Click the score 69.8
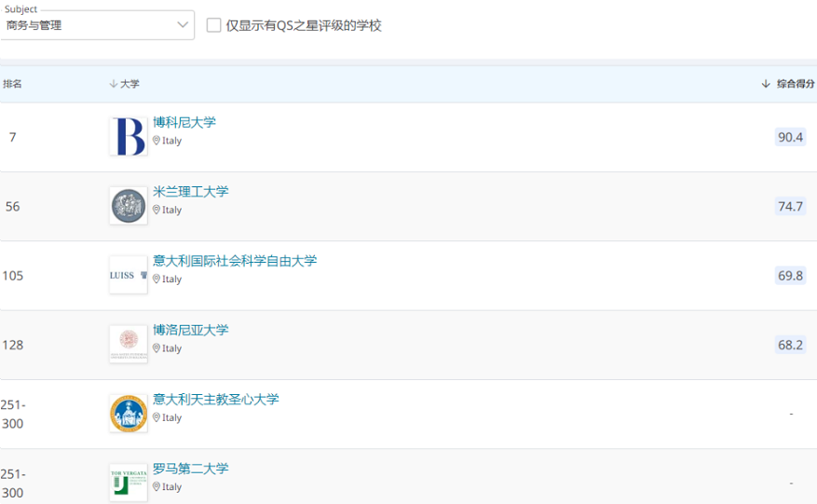Image resolution: width=817 pixels, height=504 pixels. [x=790, y=276]
